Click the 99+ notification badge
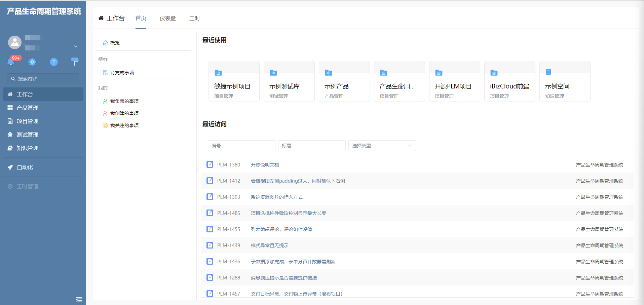 [16, 58]
